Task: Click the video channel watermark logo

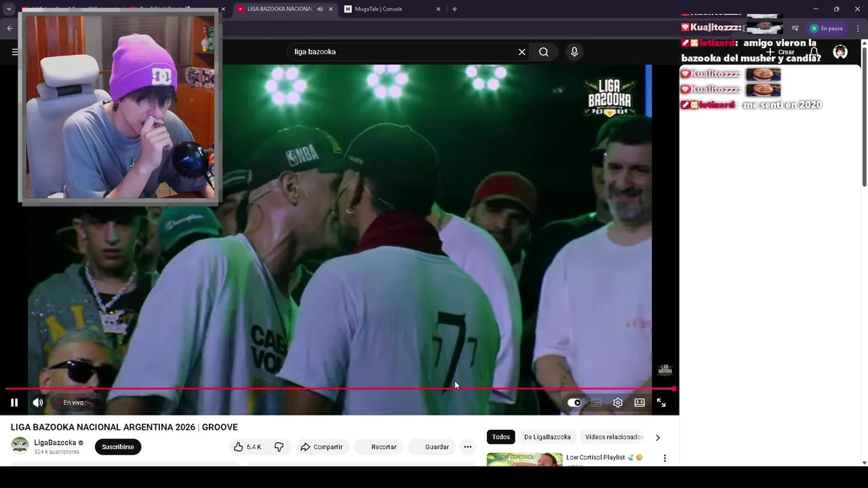Action: point(665,370)
